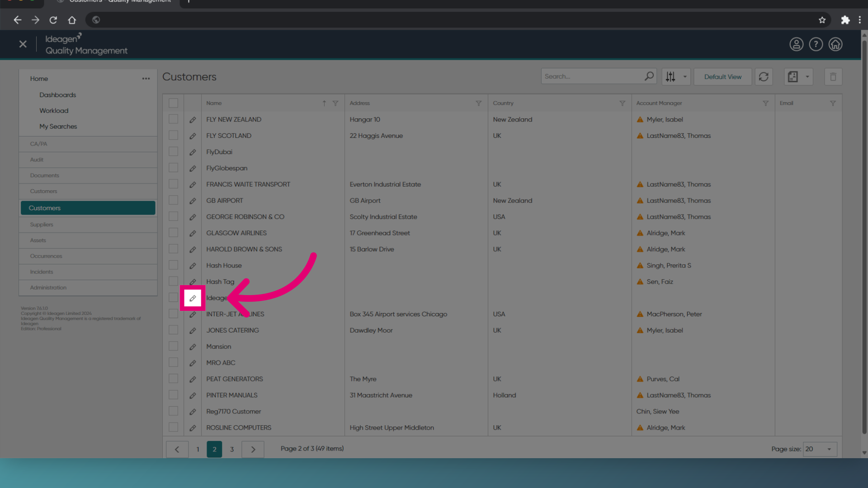
Task: Open edit for ROSLINE COMPUTERS
Action: click(x=193, y=428)
